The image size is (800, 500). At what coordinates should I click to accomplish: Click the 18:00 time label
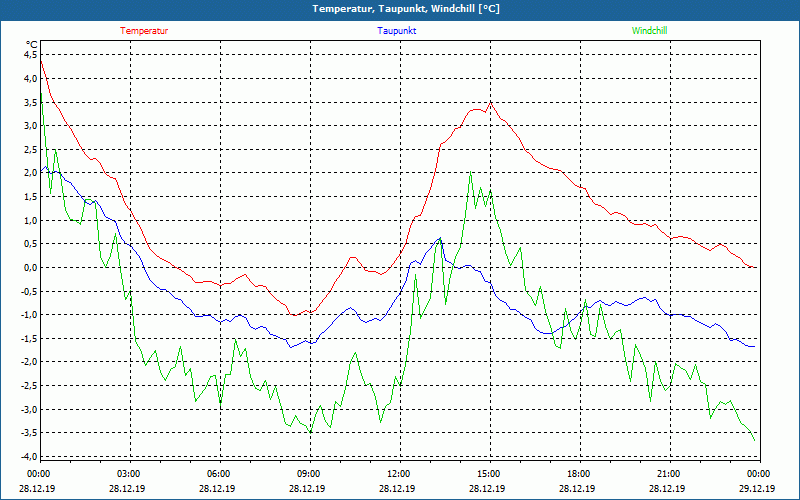[x=580, y=474]
